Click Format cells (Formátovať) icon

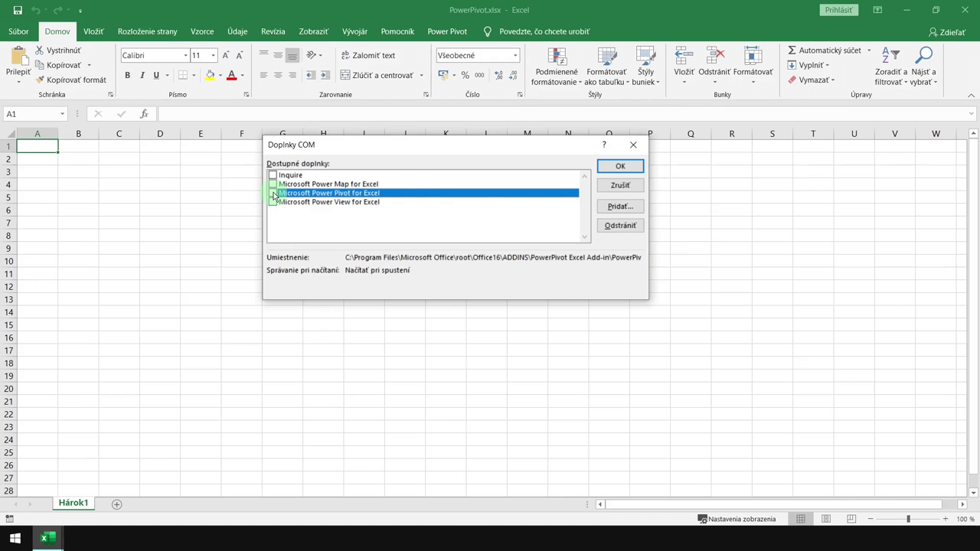pyautogui.click(x=753, y=56)
